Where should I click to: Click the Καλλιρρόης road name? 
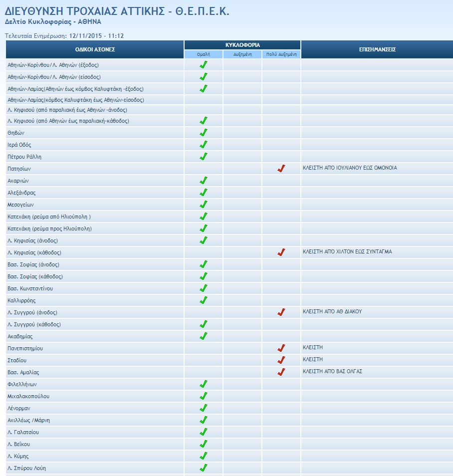(x=21, y=300)
